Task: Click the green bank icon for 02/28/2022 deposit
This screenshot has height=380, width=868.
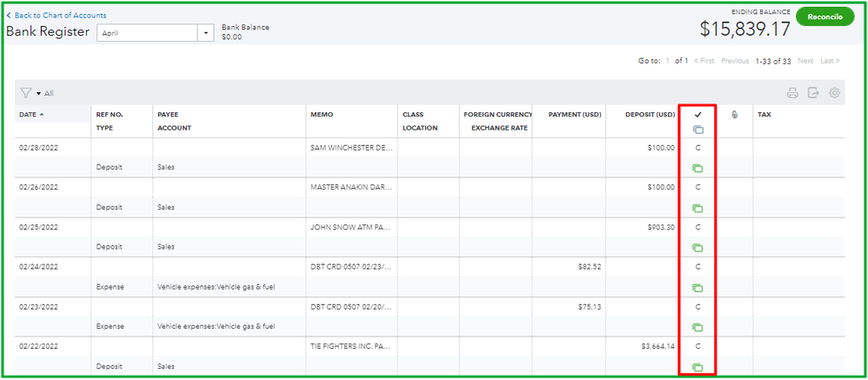Action: click(x=698, y=168)
